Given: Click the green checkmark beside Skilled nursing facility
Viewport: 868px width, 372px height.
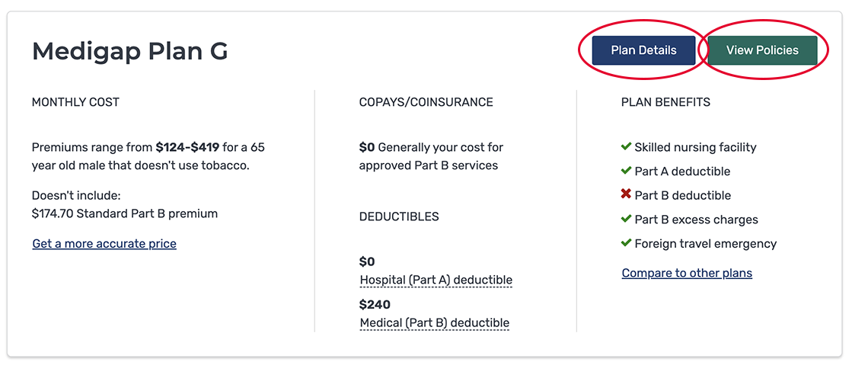Looking at the screenshot, I should coord(626,146).
